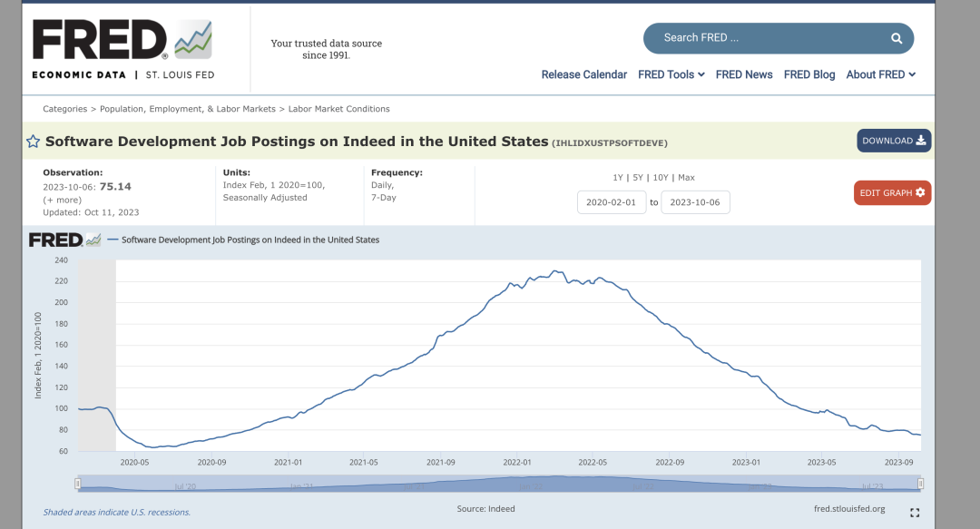Expand the About FRED dropdown

click(x=880, y=74)
